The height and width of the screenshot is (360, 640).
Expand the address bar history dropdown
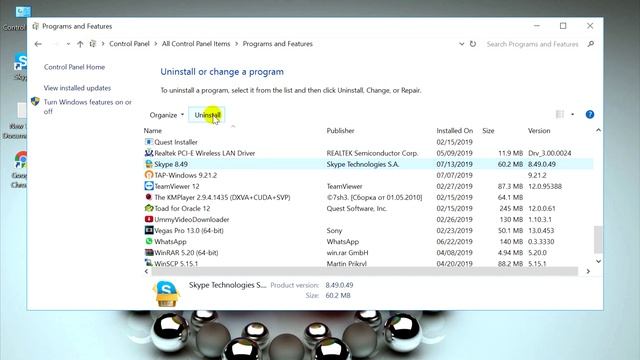click(461, 44)
